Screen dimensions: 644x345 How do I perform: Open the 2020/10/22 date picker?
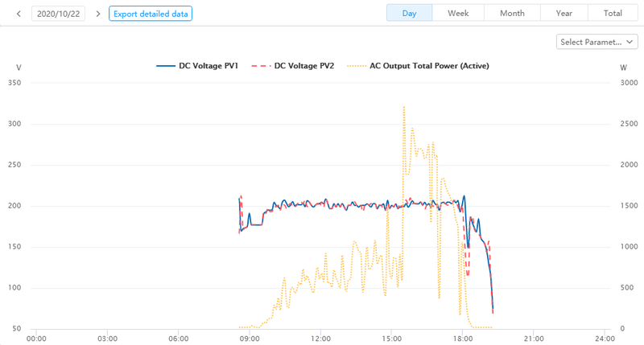click(x=58, y=14)
